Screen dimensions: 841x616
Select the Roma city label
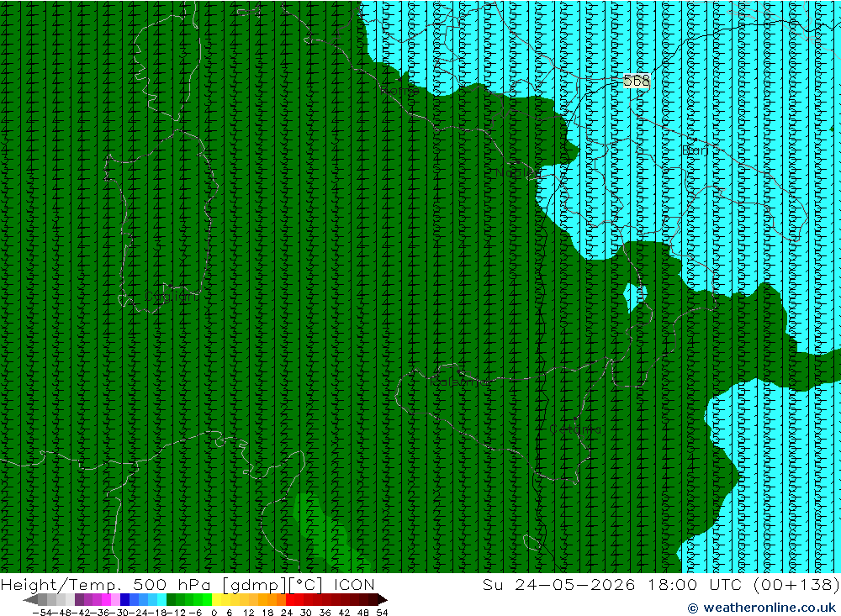pyautogui.click(x=399, y=90)
